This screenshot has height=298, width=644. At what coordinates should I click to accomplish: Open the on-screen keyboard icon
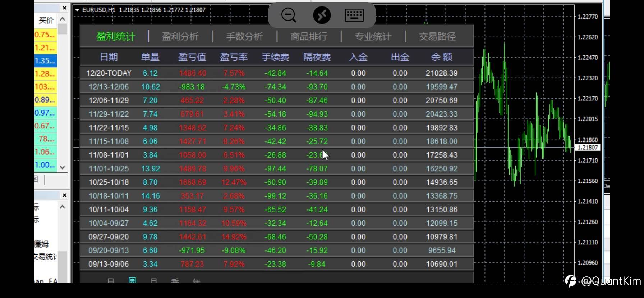pyautogui.click(x=354, y=15)
